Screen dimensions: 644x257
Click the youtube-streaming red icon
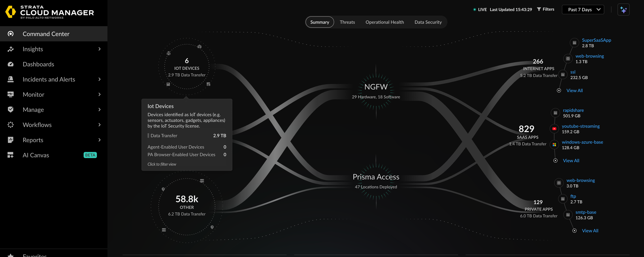click(554, 129)
